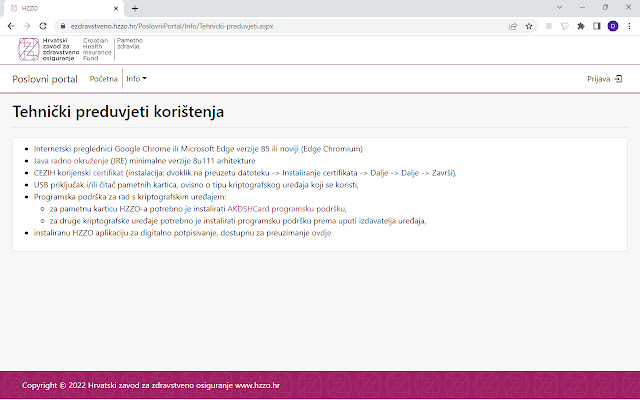
Task: Click the USB priključak list item text
Action: coord(196,185)
